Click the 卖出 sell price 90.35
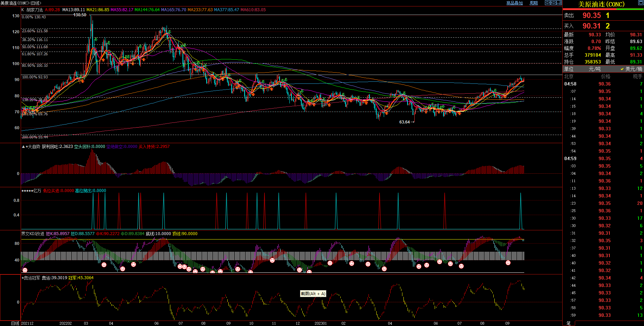This screenshot has height=326, width=644. pos(591,16)
